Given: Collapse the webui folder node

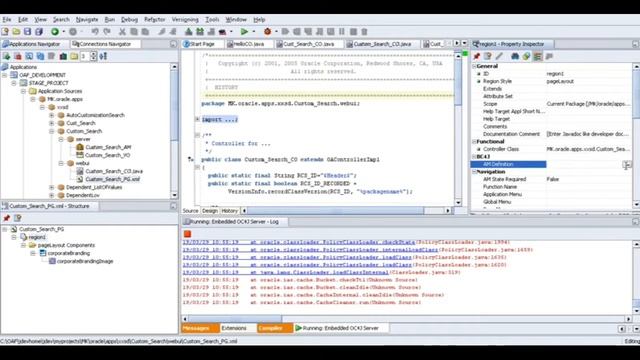Looking at the screenshot, I should (61, 163).
